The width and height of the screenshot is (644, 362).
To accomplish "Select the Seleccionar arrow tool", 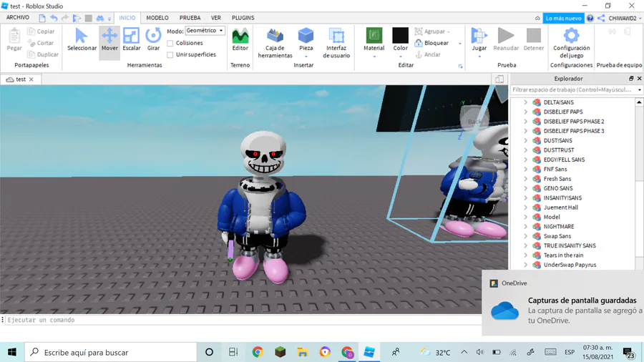I will tap(82, 39).
